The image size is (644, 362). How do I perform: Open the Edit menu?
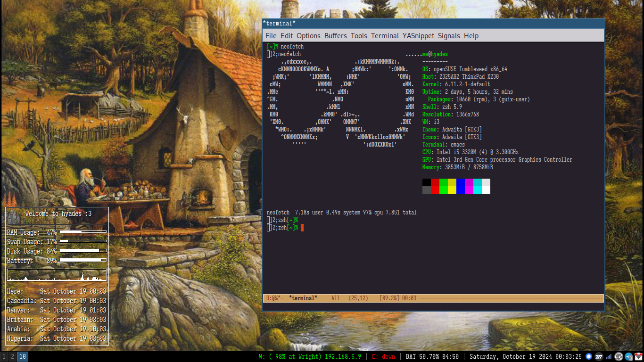pos(287,36)
